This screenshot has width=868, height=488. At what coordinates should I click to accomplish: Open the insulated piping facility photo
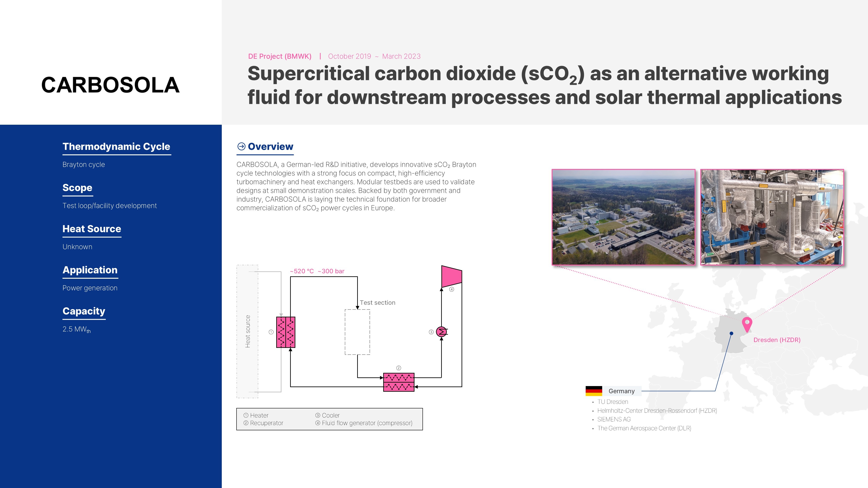point(772,217)
